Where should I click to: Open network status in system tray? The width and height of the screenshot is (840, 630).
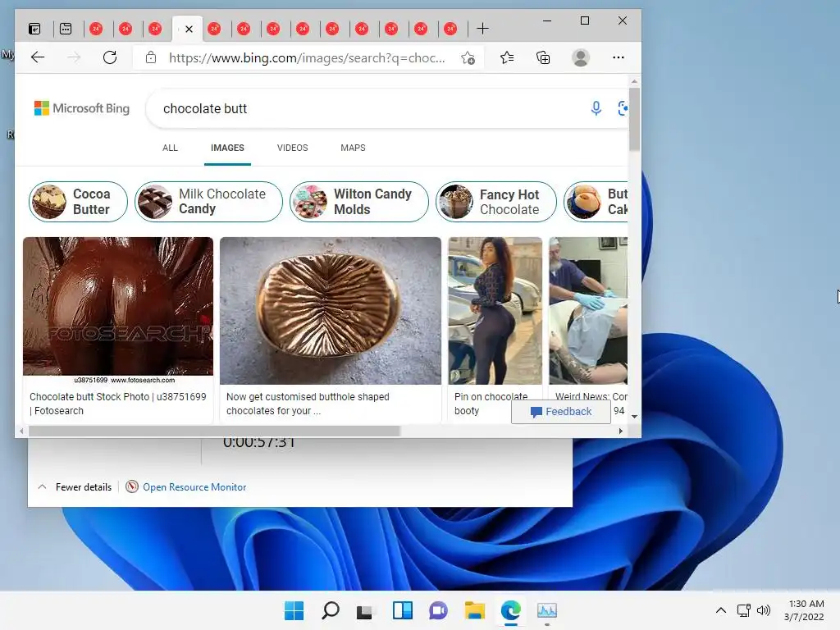[743, 610]
